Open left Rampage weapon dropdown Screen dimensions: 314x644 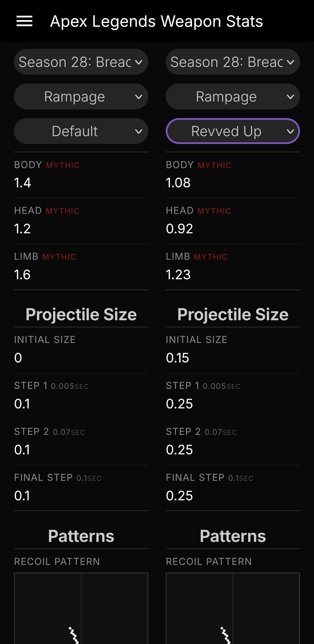(x=74, y=97)
